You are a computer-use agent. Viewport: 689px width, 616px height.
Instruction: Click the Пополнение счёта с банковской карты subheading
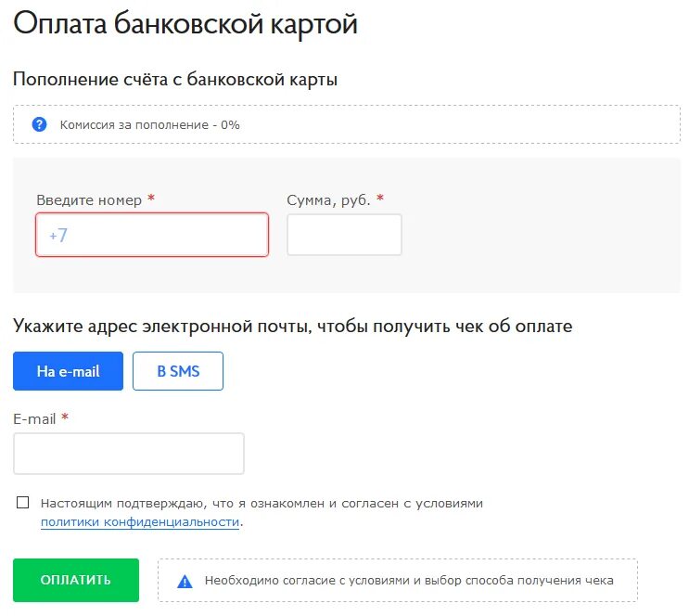click(175, 80)
